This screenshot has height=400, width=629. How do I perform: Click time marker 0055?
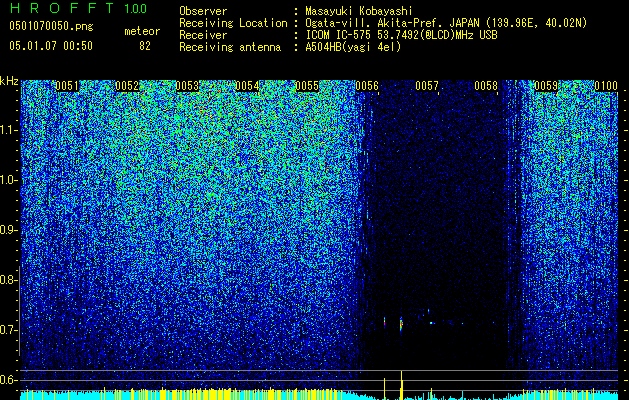pyautogui.click(x=307, y=86)
